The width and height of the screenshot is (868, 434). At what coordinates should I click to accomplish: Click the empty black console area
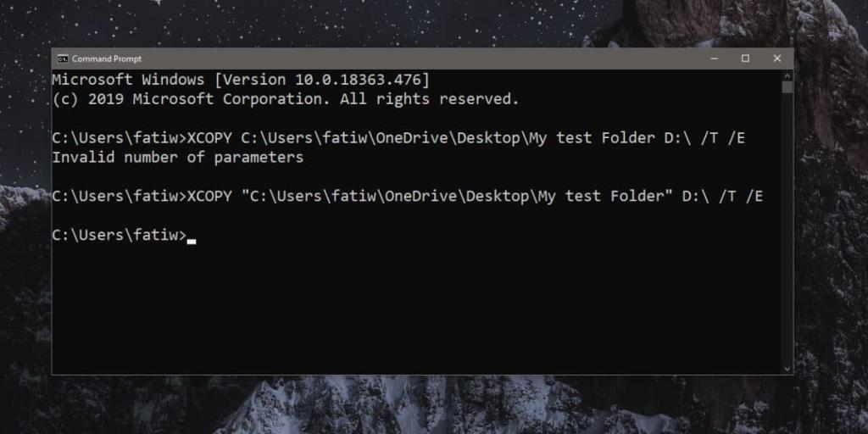(424, 314)
